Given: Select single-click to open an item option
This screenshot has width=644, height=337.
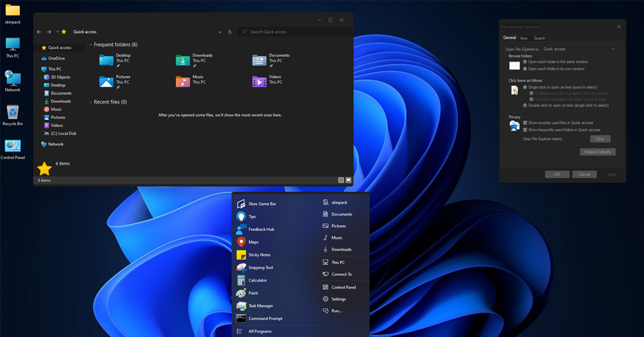Looking at the screenshot, I should (525, 87).
